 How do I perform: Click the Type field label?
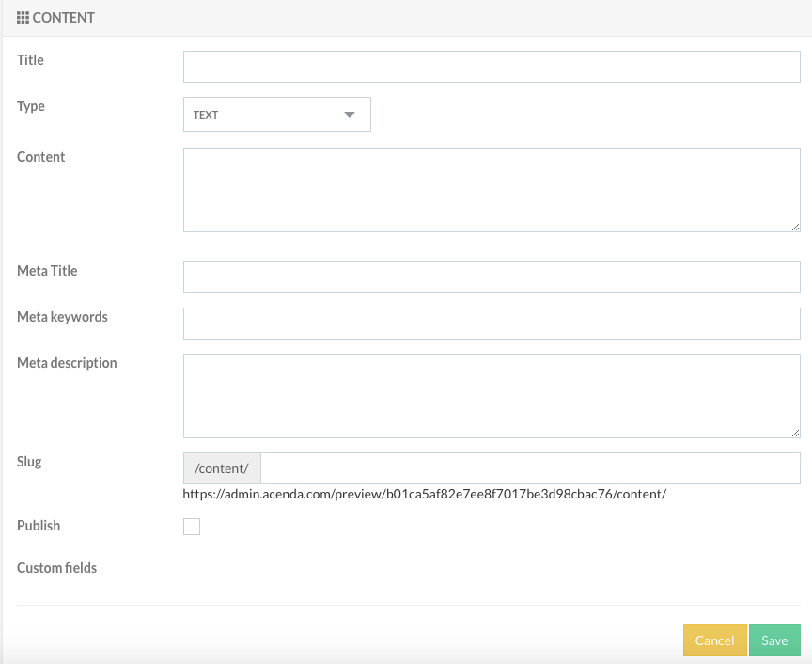point(31,106)
